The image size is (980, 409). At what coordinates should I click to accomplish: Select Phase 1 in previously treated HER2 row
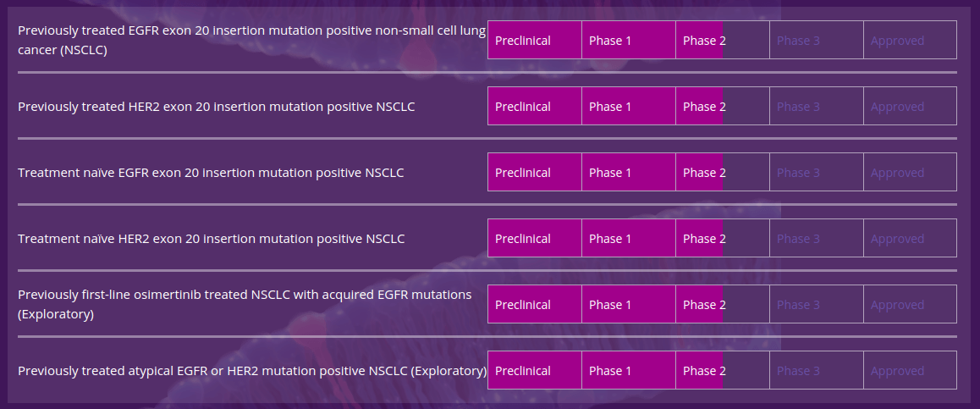pos(628,107)
